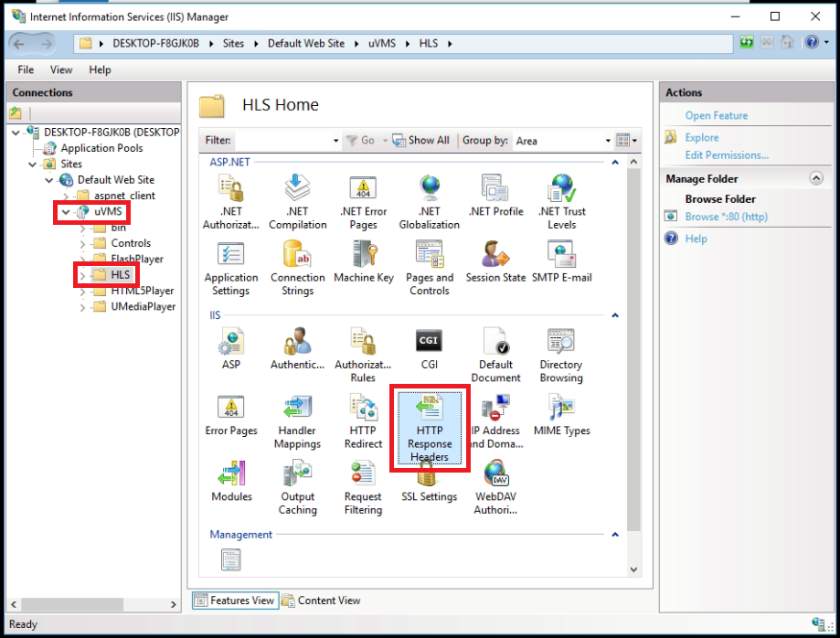Open the .NET Profile feature

(495, 196)
